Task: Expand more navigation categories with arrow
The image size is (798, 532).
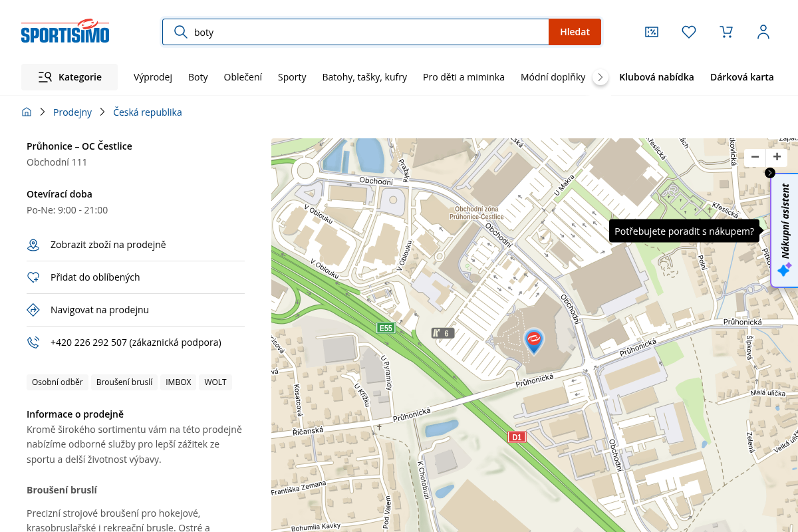Action: [x=600, y=77]
